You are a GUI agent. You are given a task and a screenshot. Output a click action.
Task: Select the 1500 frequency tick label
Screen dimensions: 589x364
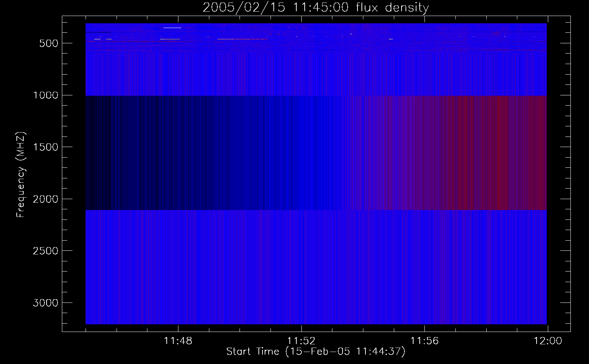(x=46, y=147)
